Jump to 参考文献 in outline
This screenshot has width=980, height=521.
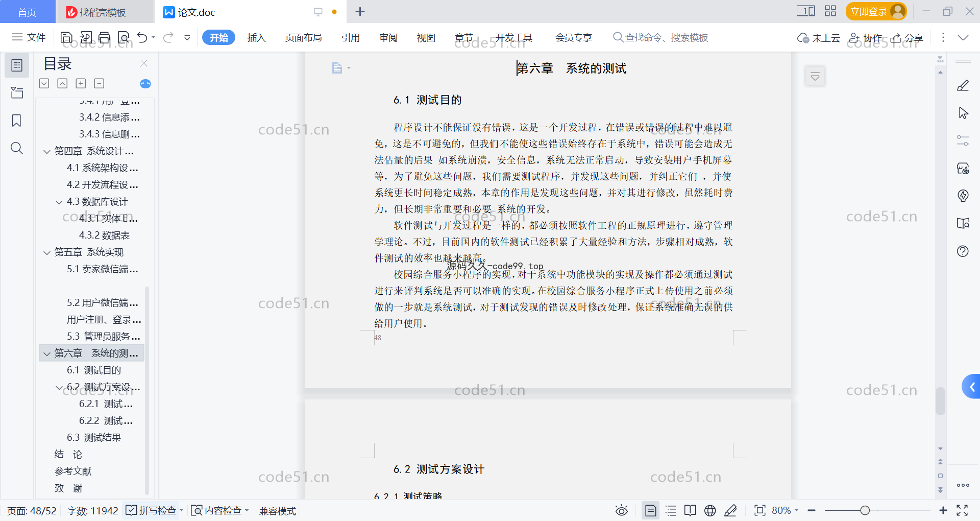73,471
